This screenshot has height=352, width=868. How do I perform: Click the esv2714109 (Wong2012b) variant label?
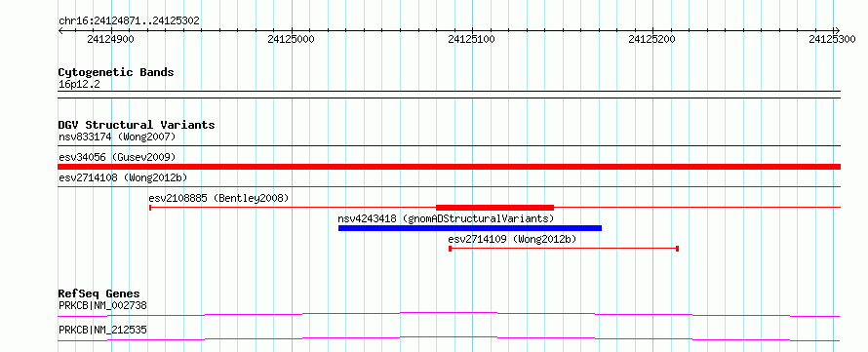512,239
